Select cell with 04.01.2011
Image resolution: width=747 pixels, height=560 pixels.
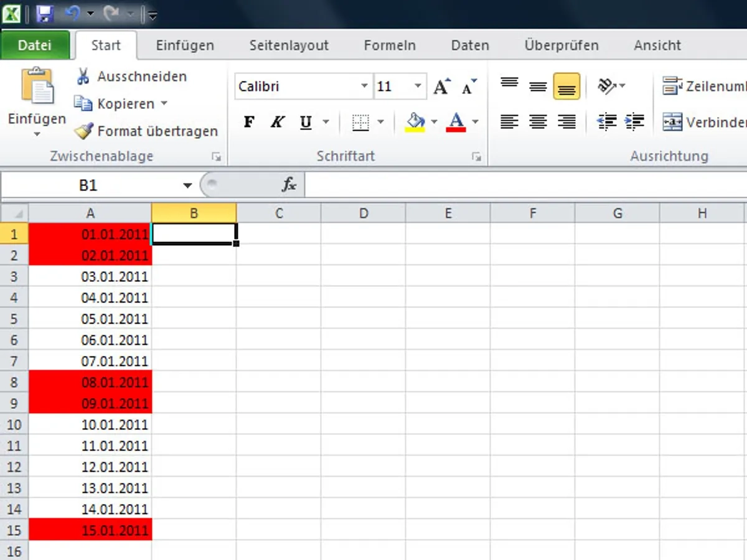click(x=90, y=298)
